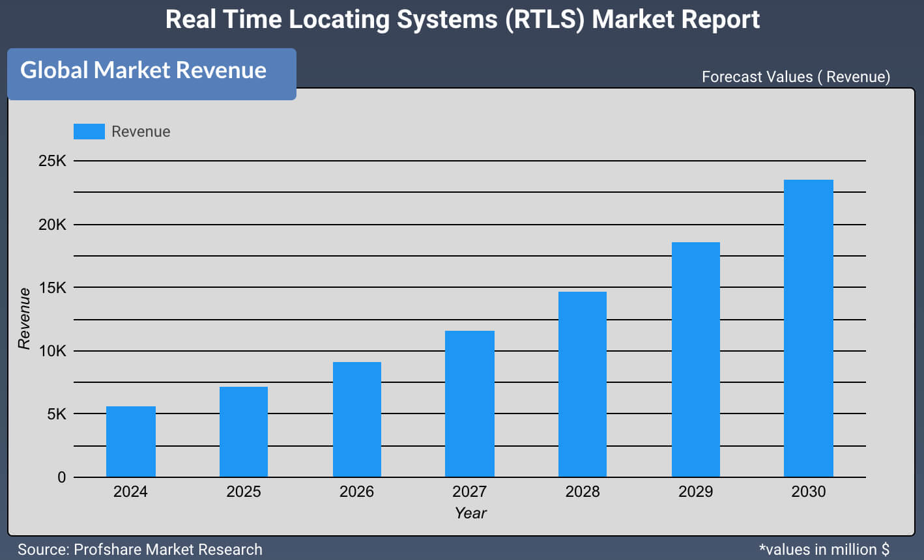Click the 2027 x-axis label
This screenshot has width=924, height=560.
click(x=470, y=492)
